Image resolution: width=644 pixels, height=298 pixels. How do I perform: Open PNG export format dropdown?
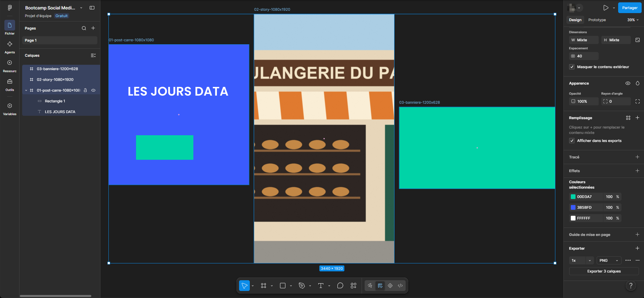609,260
